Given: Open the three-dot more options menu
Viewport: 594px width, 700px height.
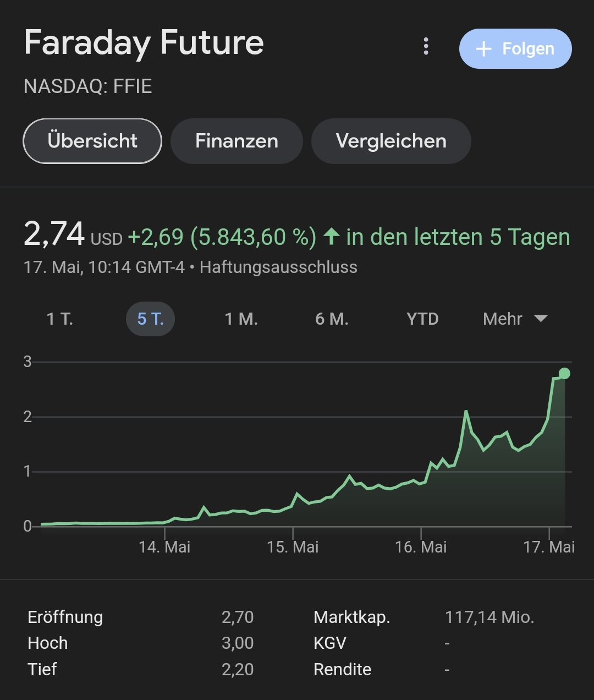Looking at the screenshot, I should 426,47.
